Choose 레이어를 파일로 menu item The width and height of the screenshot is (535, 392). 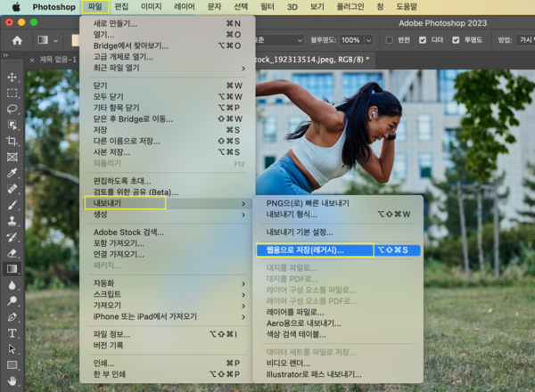(x=338, y=312)
